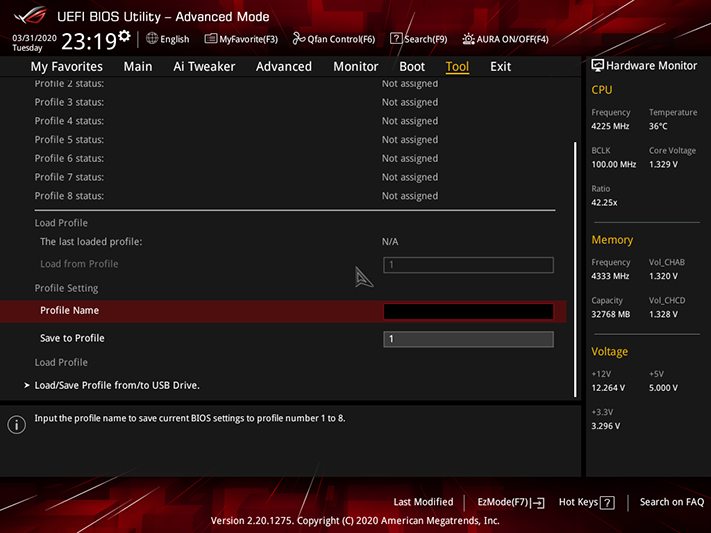
Task: Open MyFavorite(F3) list icon
Action: tap(210, 39)
